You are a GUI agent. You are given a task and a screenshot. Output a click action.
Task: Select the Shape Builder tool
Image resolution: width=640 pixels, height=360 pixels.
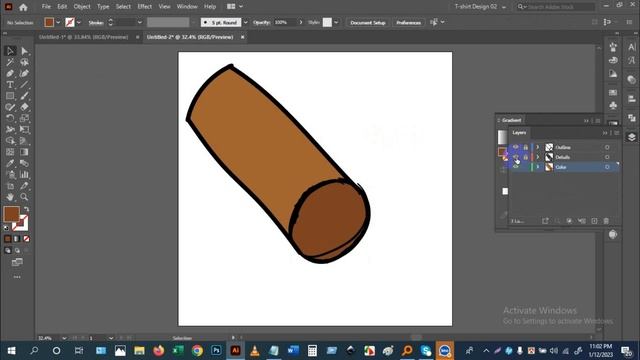[x=10, y=141]
